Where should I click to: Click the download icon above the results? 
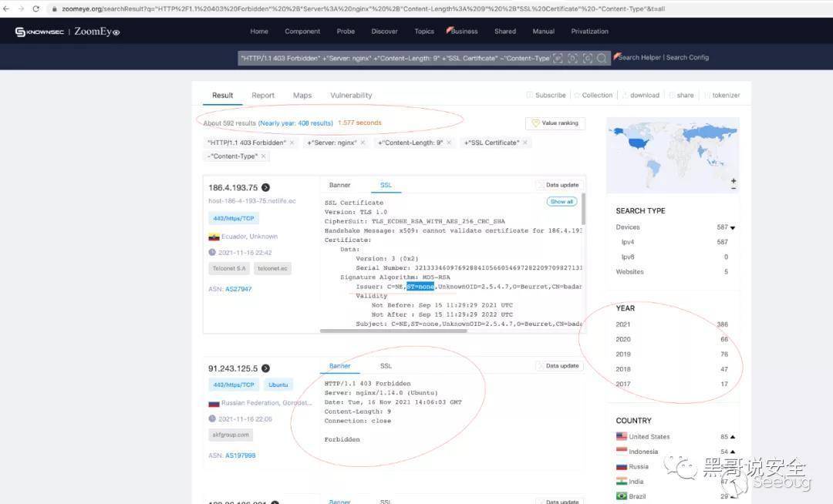[x=626, y=95]
